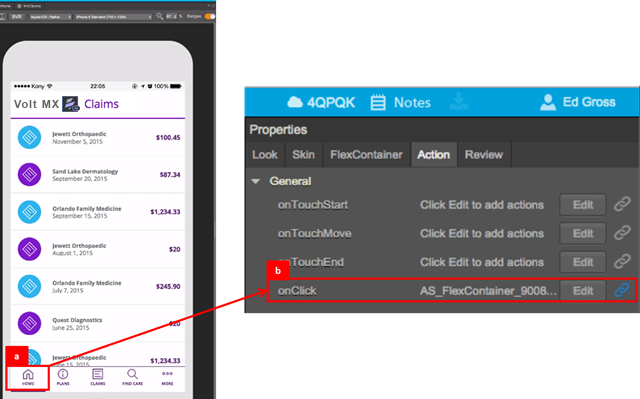Click Edit button for onClick

pyautogui.click(x=582, y=291)
